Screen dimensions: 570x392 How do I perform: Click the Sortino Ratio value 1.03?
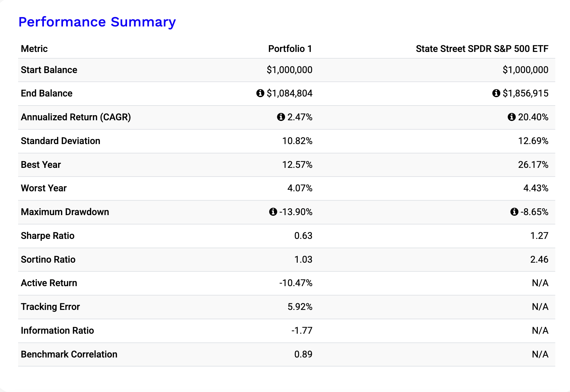tap(303, 260)
